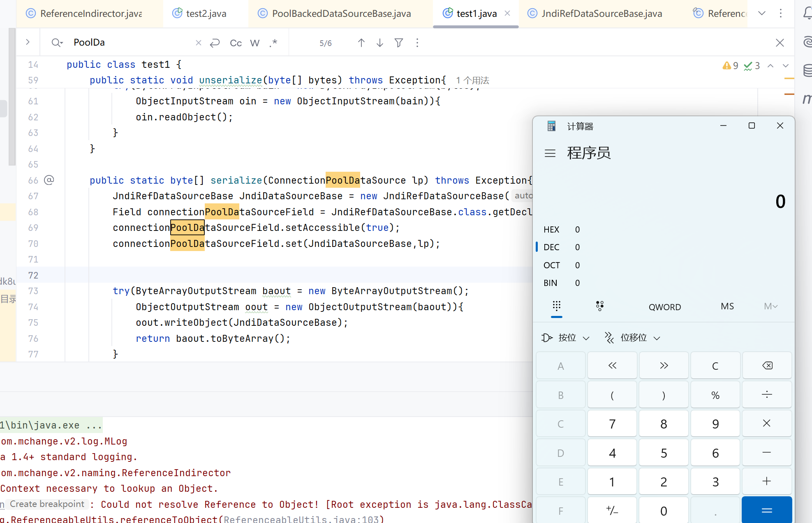Select the test1.java tab
The height and width of the screenshot is (523, 812).
pyautogui.click(x=470, y=14)
